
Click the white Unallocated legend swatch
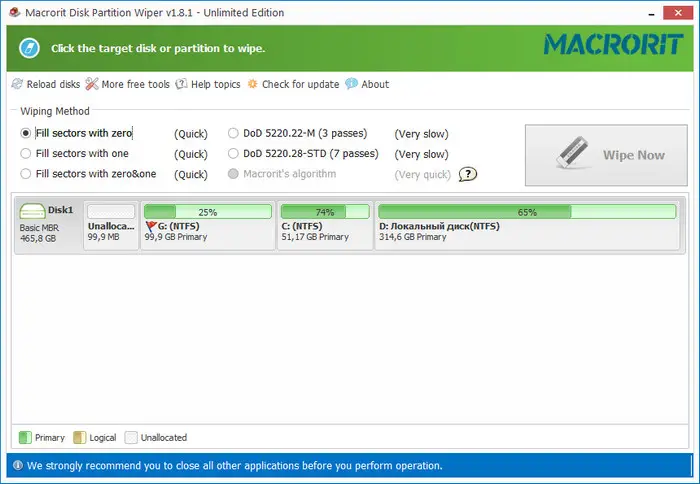[131, 438]
